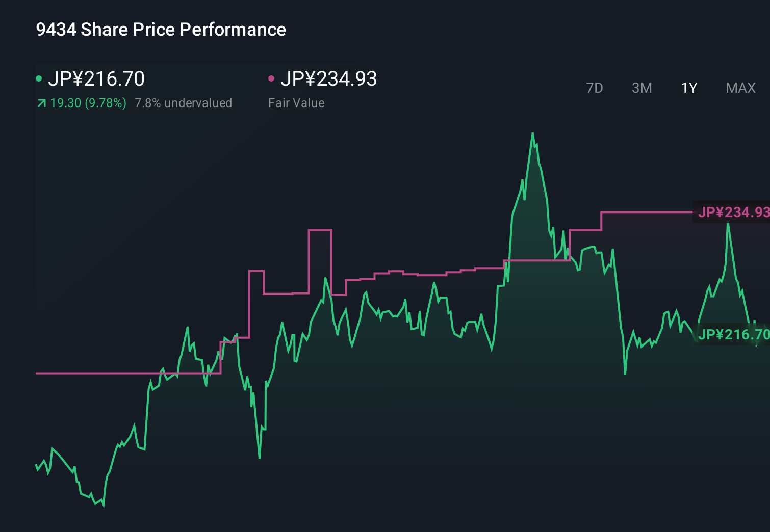Expand to the MAX time range
770x532 pixels.
[740, 88]
